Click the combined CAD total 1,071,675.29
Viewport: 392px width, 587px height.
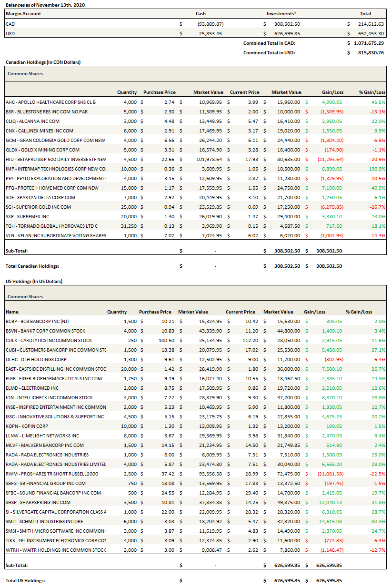[x=369, y=43]
